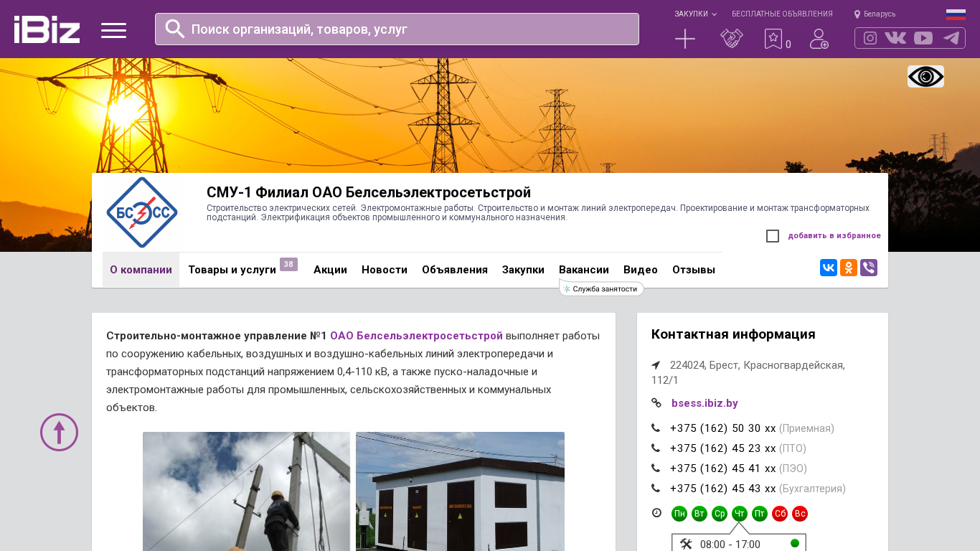Open the Объявления tab

(455, 270)
